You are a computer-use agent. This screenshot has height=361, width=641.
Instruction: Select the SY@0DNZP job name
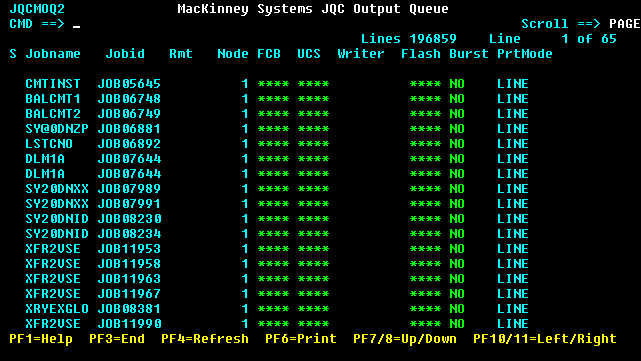point(57,129)
